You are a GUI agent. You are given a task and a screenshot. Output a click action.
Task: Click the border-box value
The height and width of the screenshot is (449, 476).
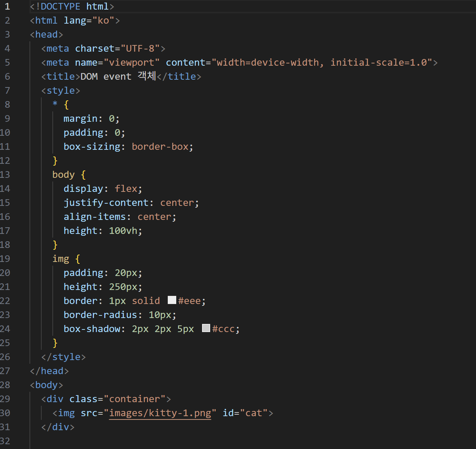[160, 146]
